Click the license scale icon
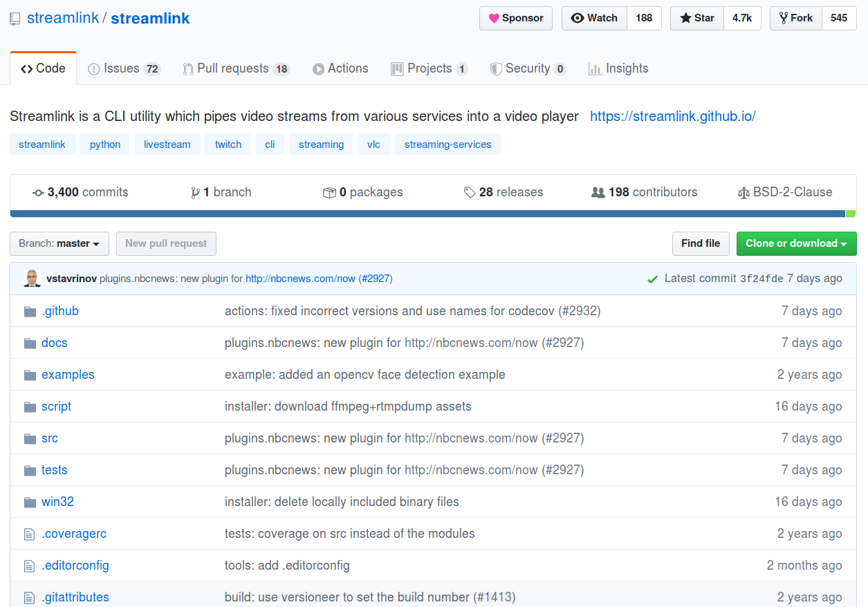 pos(744,193)
